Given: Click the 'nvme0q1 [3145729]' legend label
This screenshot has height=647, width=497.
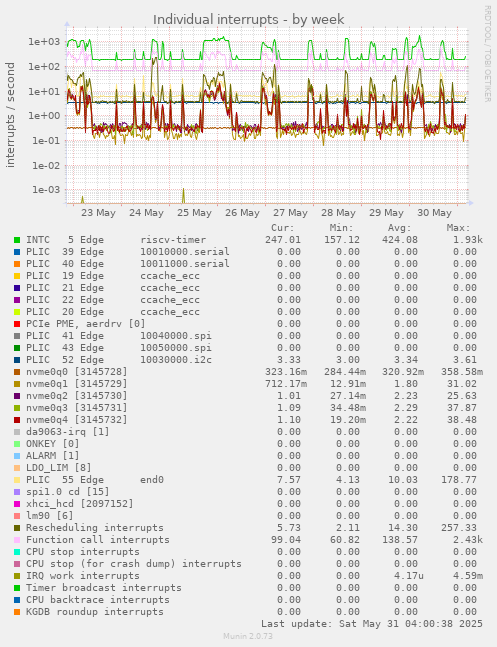Looking at the screenshot, I should [x=77, y=384].
